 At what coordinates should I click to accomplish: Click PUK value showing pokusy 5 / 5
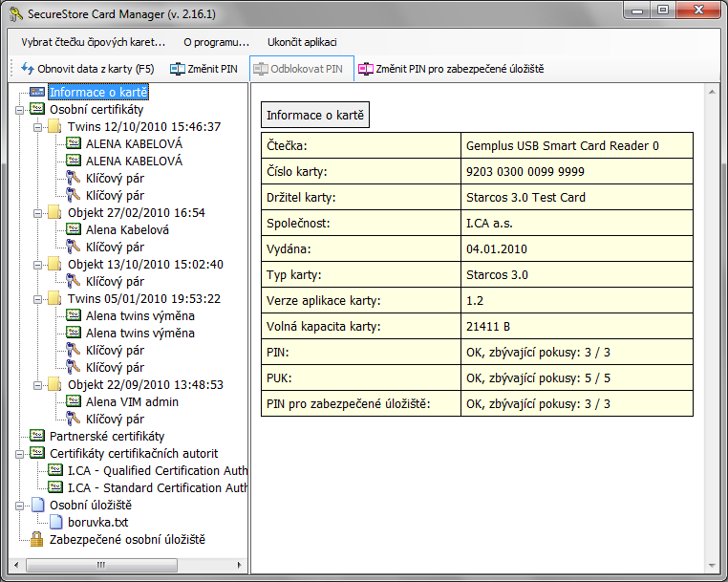pos(538,378)
